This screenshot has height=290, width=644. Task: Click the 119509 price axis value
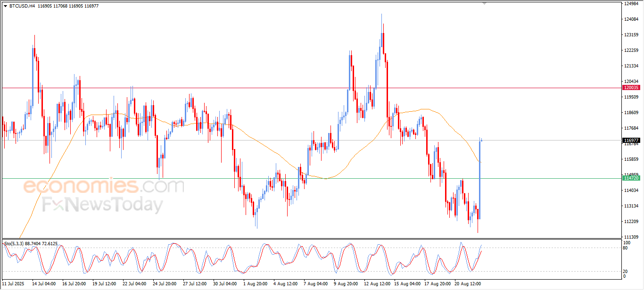[631, 97]
